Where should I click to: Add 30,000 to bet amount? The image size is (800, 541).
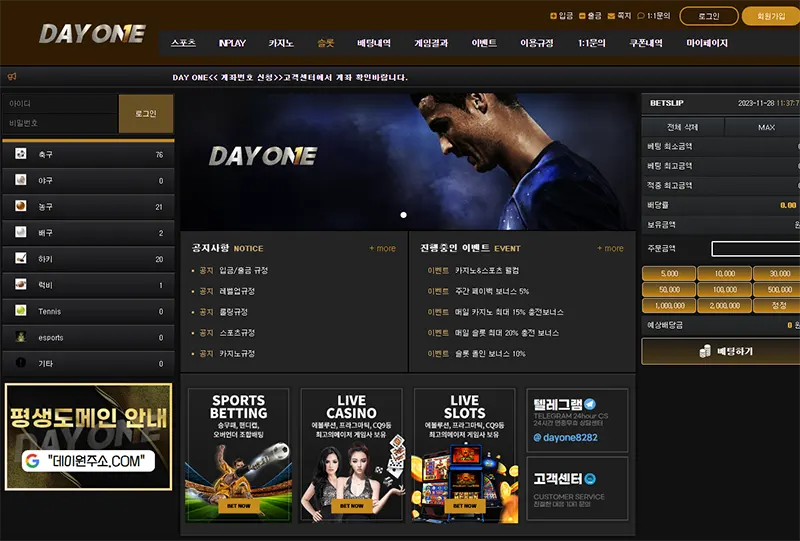click(x=777, y=274)
